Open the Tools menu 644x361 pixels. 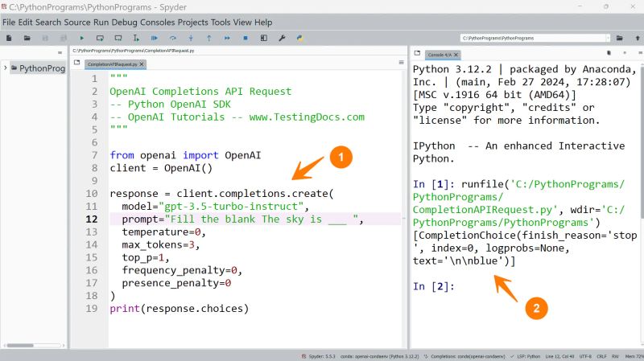(221, 23)
